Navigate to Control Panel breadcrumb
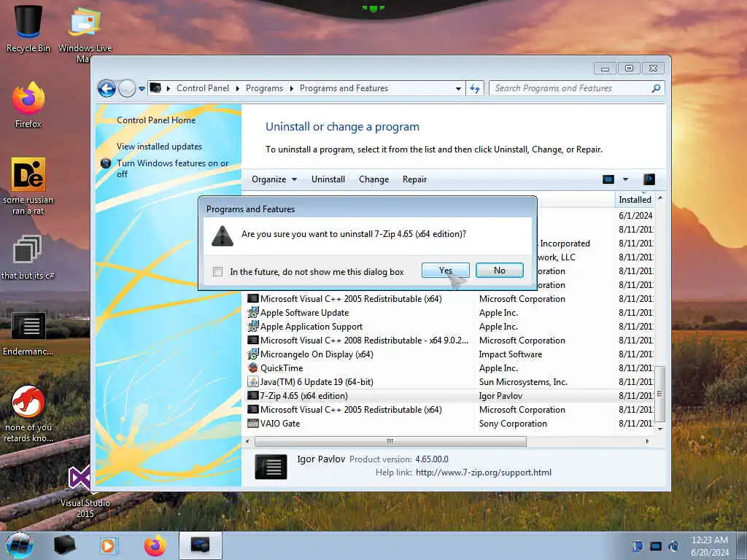Screen dimensions: 747x560 (203, 88)
